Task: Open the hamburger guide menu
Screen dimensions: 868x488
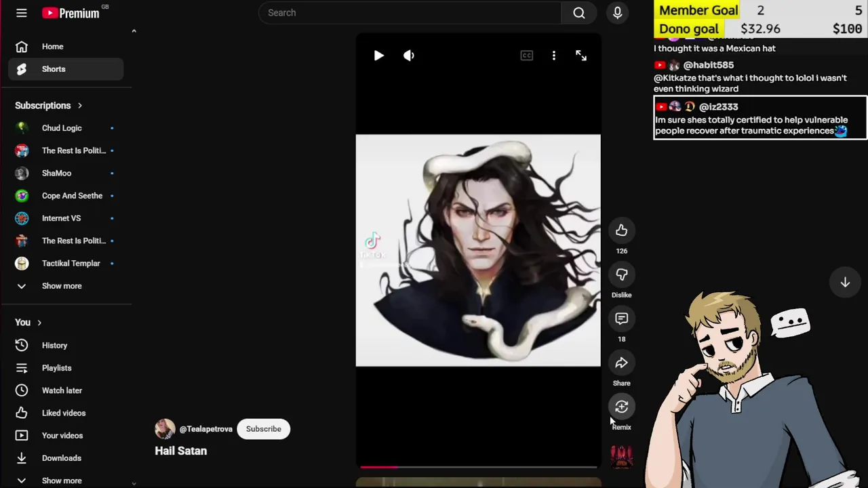Action: (22, 13)
